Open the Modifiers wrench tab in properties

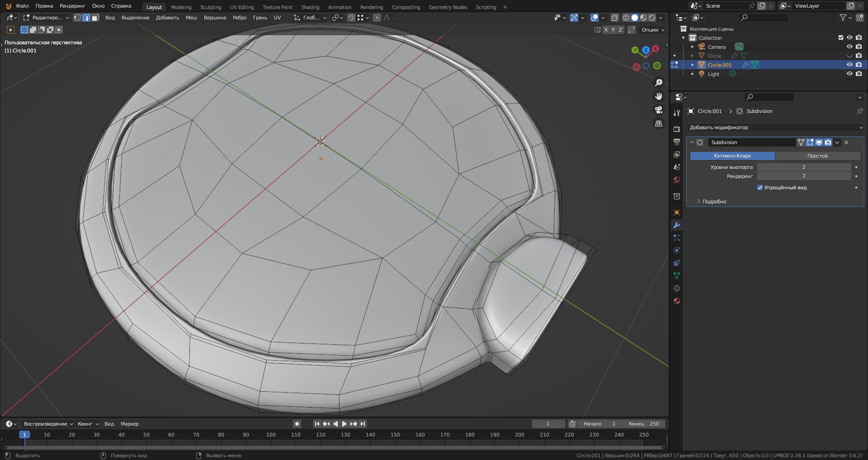coord(676,225)
